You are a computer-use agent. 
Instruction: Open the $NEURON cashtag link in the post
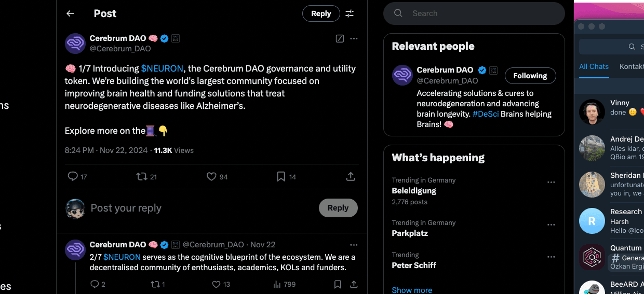point(162,68)
